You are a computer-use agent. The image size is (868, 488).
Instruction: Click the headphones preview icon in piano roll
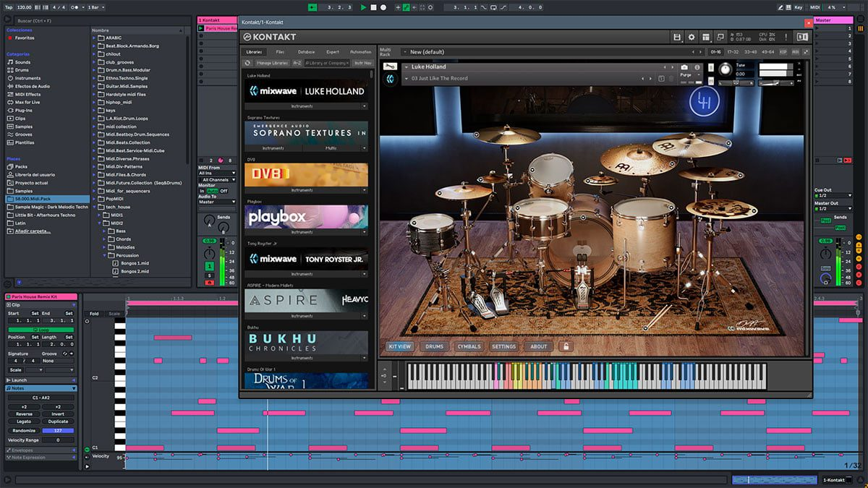pyautogui.click(x=88, y=321)
